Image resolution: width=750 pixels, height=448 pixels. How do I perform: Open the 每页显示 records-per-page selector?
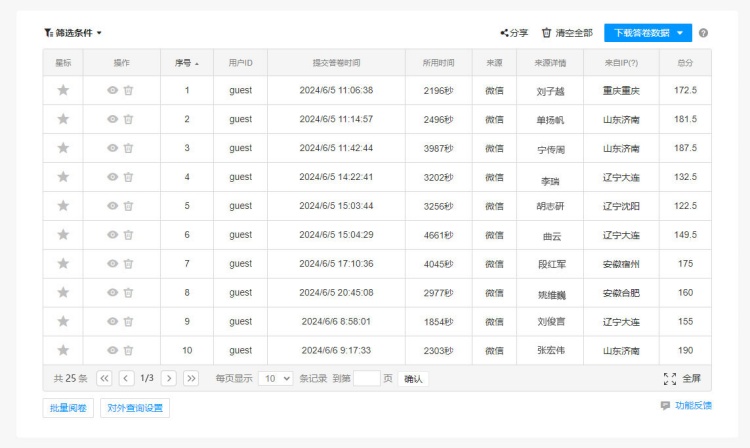point(275,379)
